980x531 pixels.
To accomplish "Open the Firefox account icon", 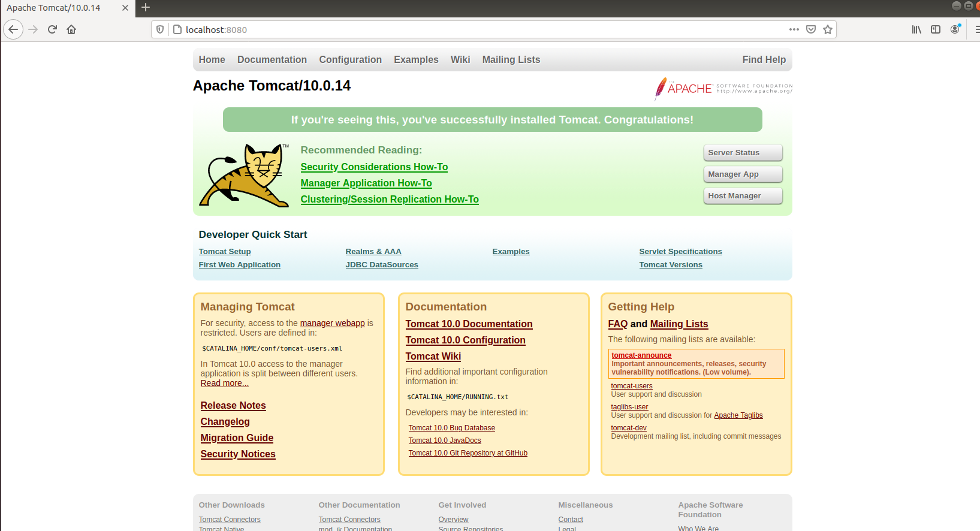I will coord(955,29).
